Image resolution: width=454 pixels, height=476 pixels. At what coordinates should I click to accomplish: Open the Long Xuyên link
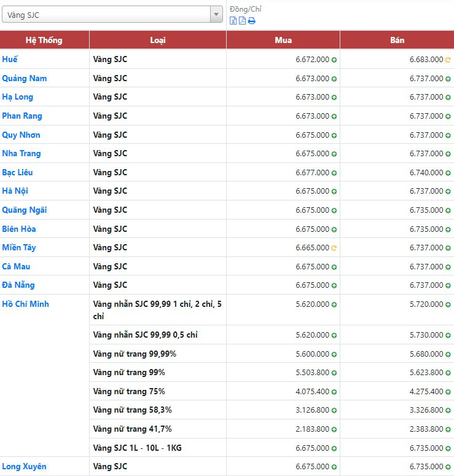tap(24, 466)
